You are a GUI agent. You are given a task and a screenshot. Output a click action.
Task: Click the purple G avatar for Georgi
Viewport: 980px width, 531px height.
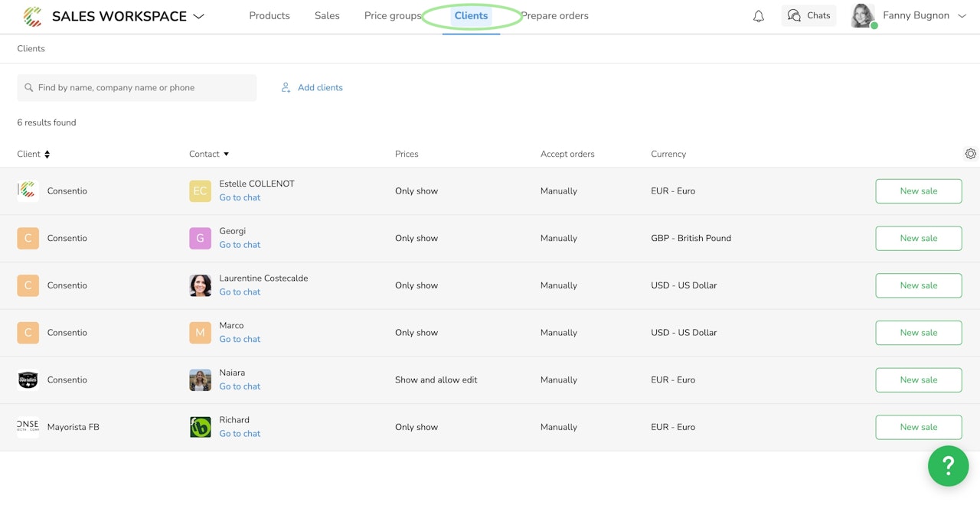(200, 238)
